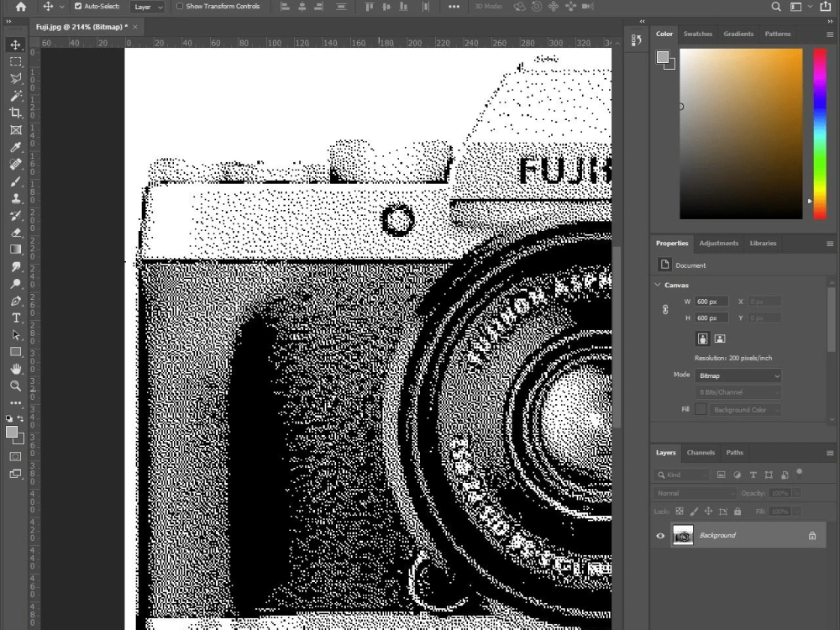Select the Brush tool

(x=15, y=181)
